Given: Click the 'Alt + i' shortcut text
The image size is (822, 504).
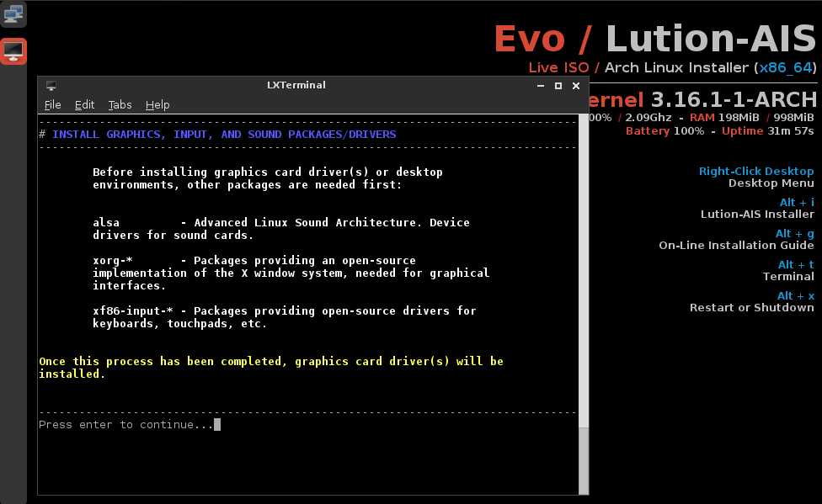Looking at the screenshot, I should [x=797, y=202].
